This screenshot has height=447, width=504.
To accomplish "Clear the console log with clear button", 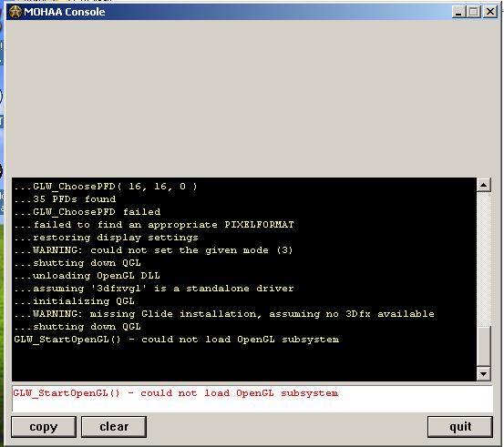I will 114,427.
